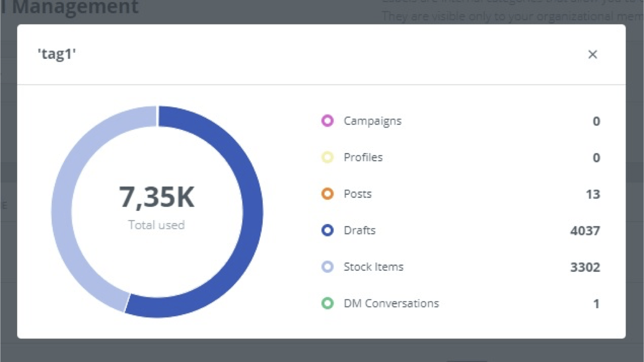This screenshot has width=644, height=362.
Task: Click the orange Posts legend ring icon
Action: pyautogui.click(x=327, y=194)
